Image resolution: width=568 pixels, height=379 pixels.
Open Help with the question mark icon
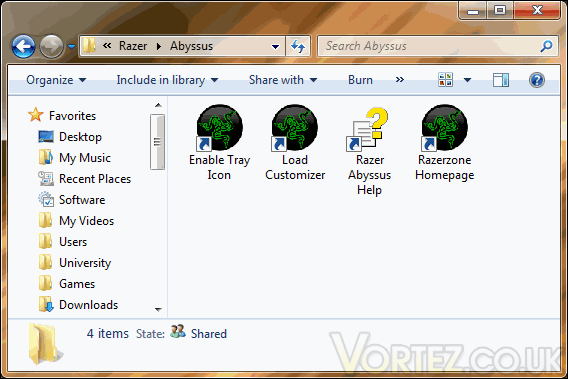(x=536, y=80)
